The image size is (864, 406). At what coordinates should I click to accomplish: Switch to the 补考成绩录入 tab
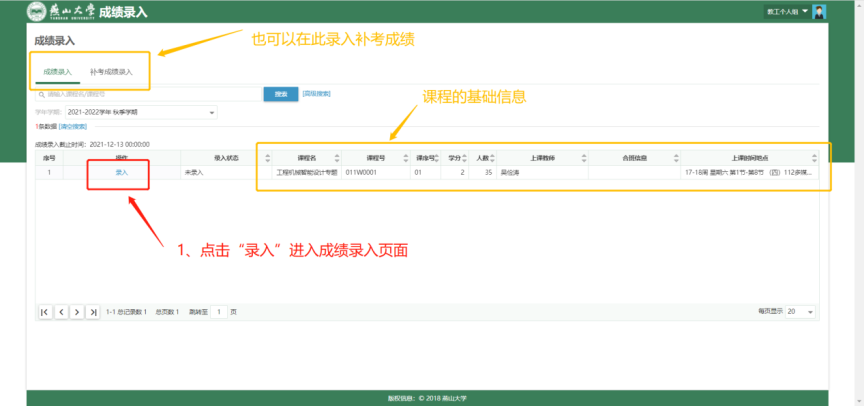pyautogui.click(x=111, y=72)
